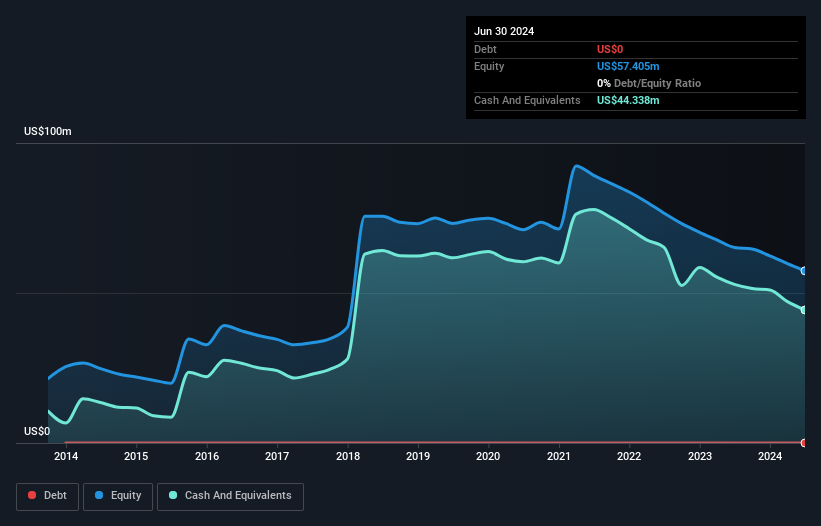
Task: Click the Cash value US$44.338m
Action: [628, 100]
